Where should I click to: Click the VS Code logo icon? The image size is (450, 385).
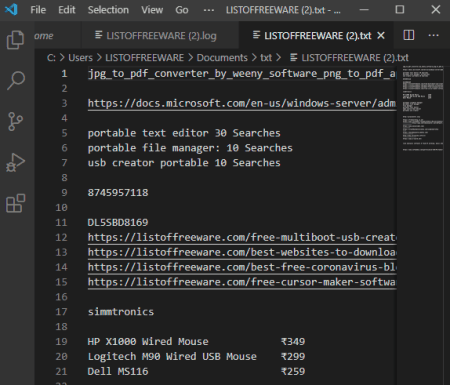click(x=11, y=9)
